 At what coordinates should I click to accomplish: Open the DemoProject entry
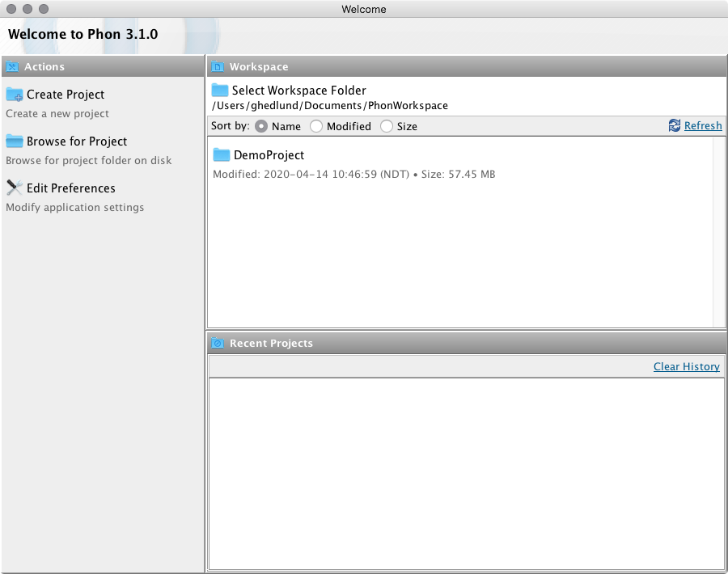tap(269, 155)
